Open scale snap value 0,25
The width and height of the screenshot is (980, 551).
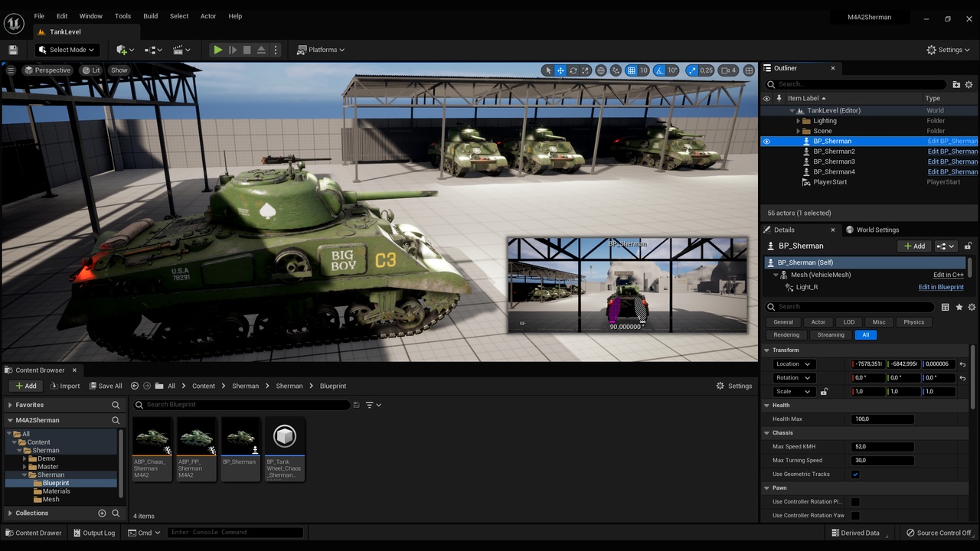click(706, 70)
